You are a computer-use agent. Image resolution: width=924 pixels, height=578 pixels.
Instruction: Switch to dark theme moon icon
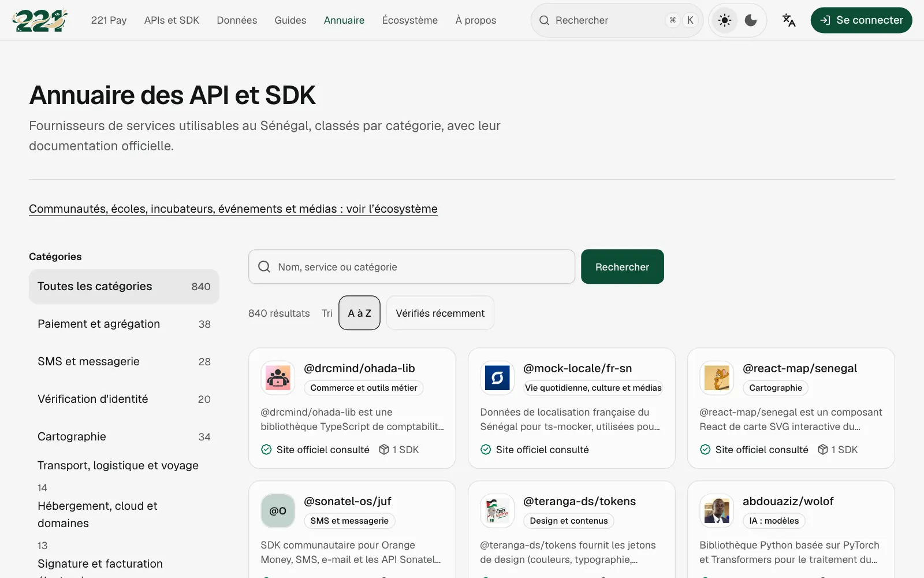pyautogui.click(x=751, y=20)
